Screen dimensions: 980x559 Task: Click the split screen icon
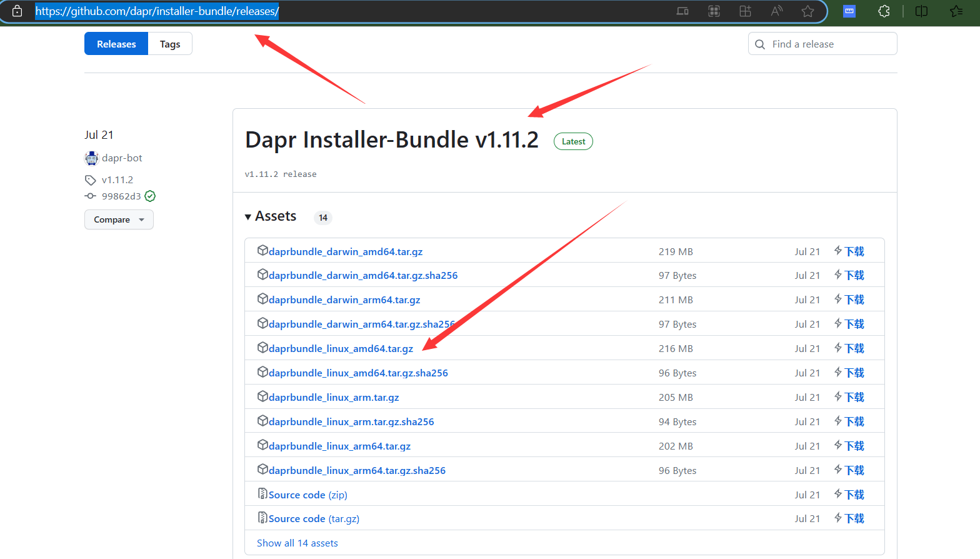point(921,11)
